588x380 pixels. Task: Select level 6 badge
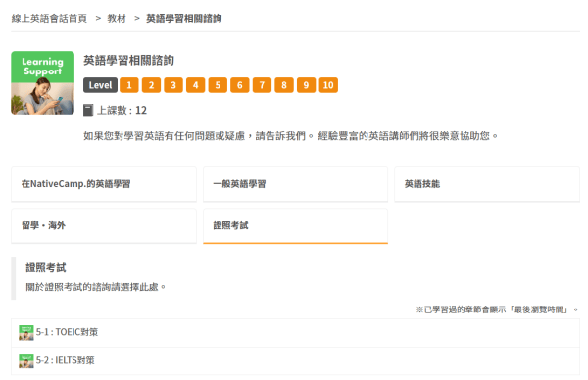point(240,85)
